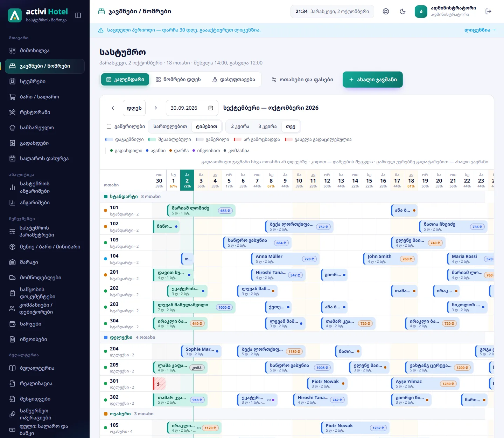Open the Anna Müller booking in room 104
Screen dimensions: 504x438
285,259
